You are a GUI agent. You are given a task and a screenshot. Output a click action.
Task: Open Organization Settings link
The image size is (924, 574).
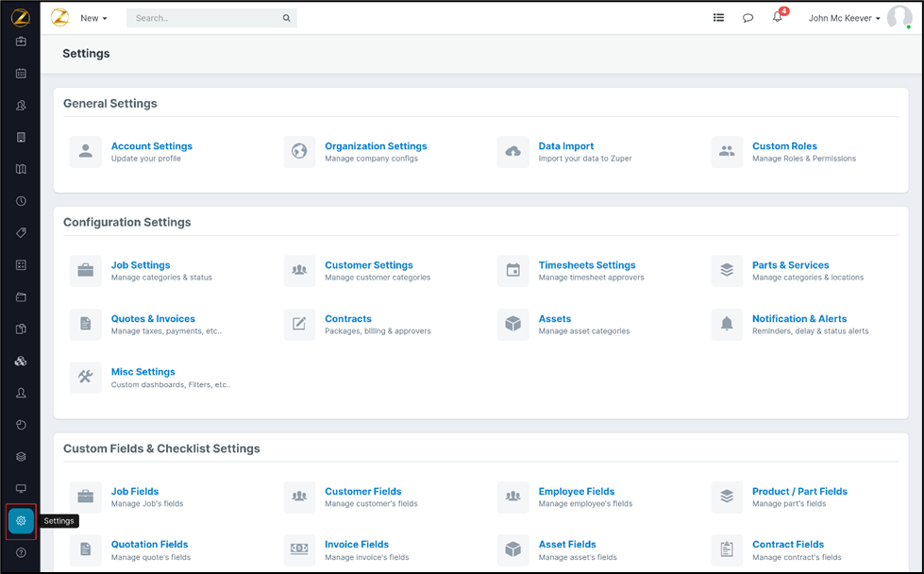376,146
